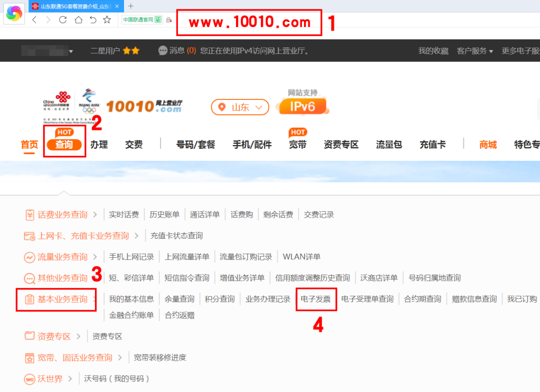Click the 资费专区 folder icon
The height and width of the screenshot is (392, 540).
point(29,336)
